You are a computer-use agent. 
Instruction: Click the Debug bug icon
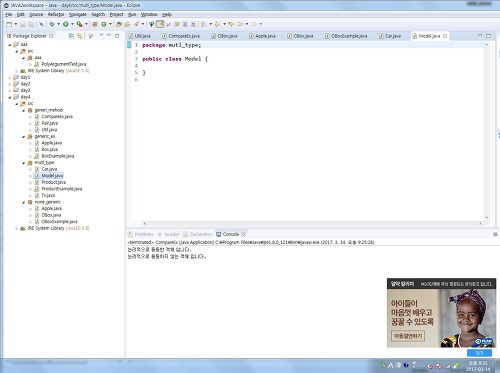tap(52, 24)
